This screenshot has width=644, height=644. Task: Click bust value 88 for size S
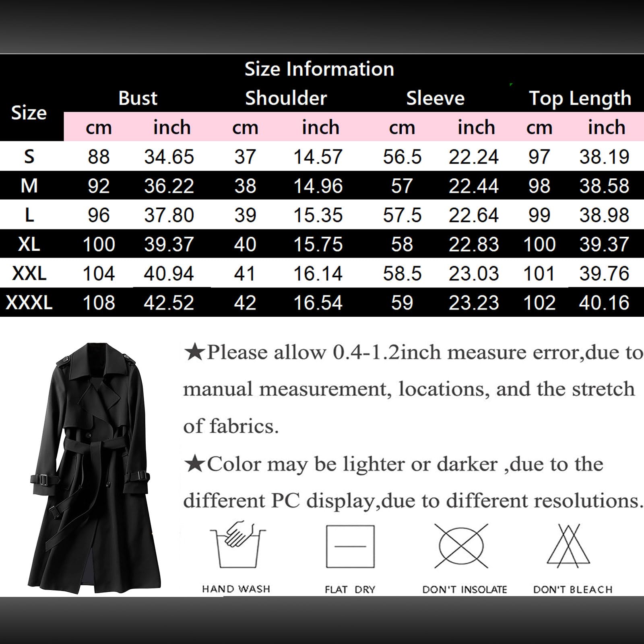click(x=99, y=157)
